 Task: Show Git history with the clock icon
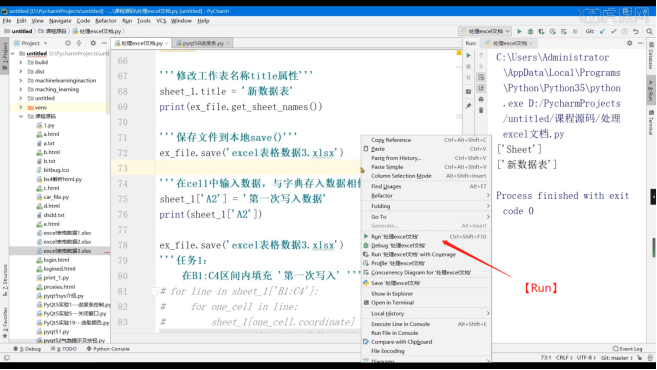[625, 31]
